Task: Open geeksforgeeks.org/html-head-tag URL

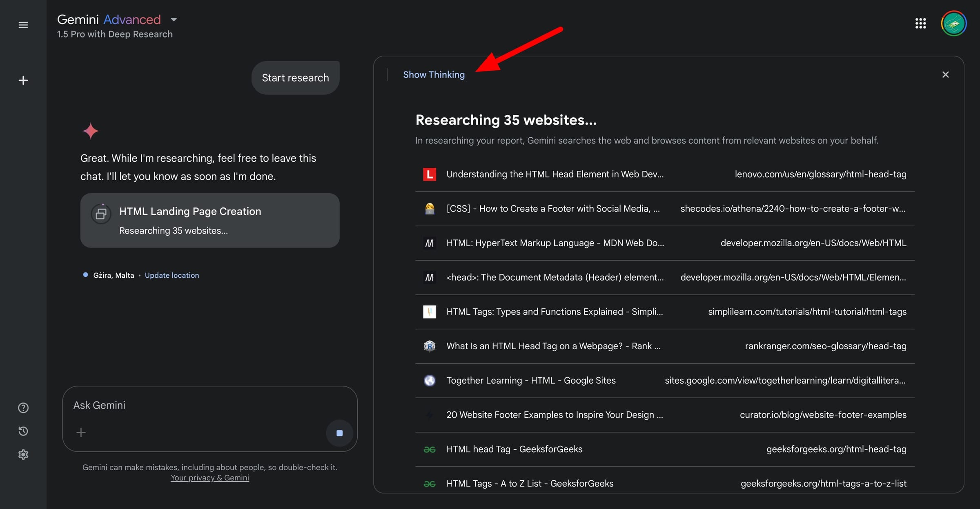Action: [x=836, y=449]
